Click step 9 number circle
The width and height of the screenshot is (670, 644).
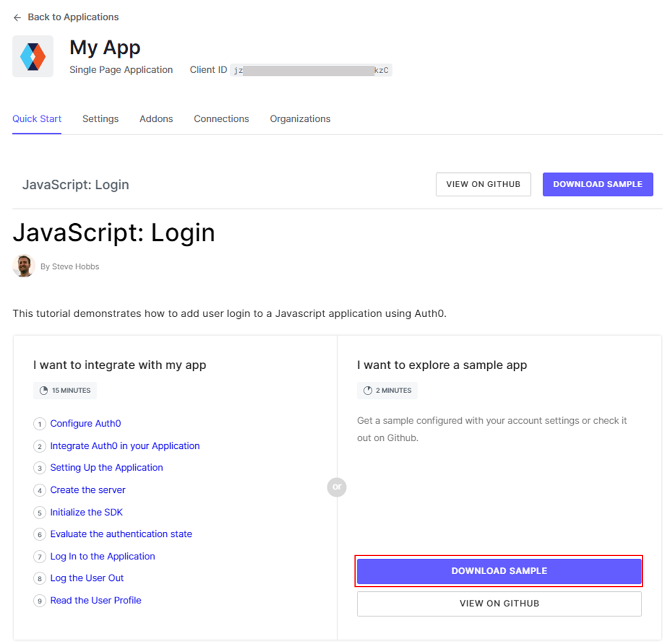pos(40,601)
